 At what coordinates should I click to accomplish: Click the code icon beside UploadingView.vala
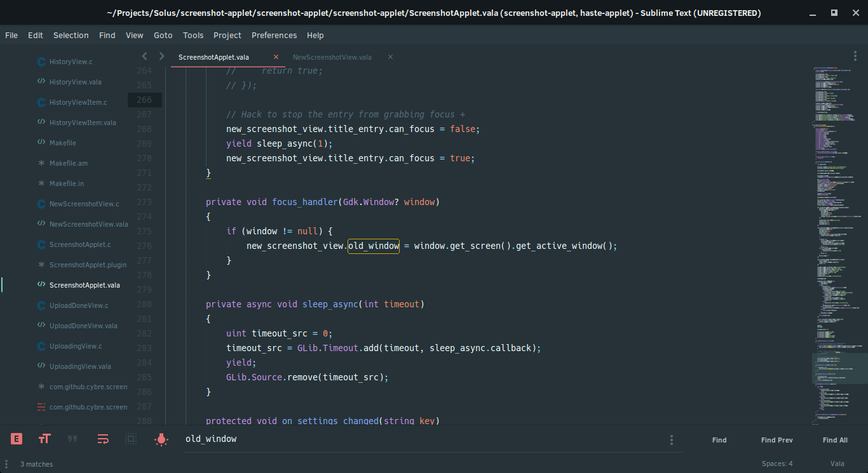coord(41,366)
